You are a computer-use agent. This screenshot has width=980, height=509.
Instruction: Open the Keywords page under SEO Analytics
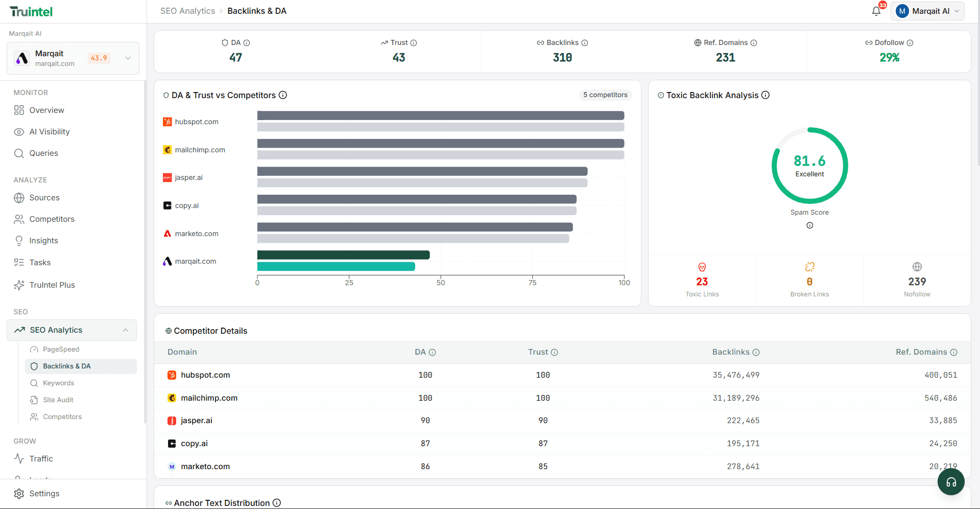coord(58,383)
